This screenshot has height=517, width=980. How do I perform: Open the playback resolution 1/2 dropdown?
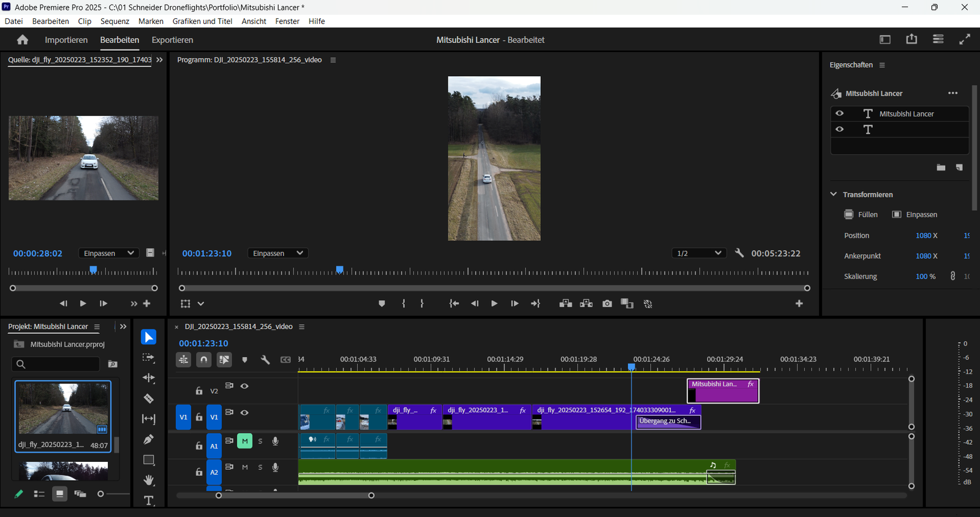click(699, 253)
